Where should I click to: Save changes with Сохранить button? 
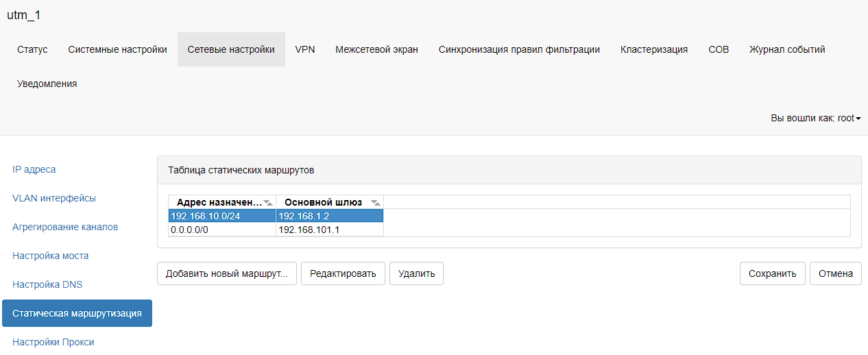pyautogui.click(x=772, y=273)
